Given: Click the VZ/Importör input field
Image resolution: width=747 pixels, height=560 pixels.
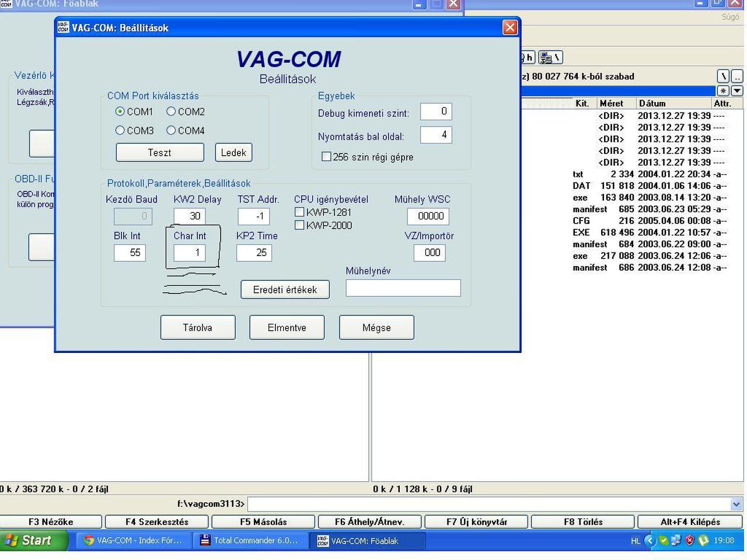Looking at the screenshot, I should click(x=430, y=253).
